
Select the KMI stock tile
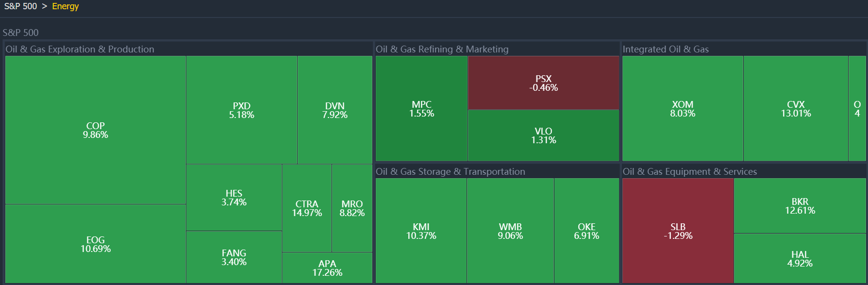(x=421, y=231)
